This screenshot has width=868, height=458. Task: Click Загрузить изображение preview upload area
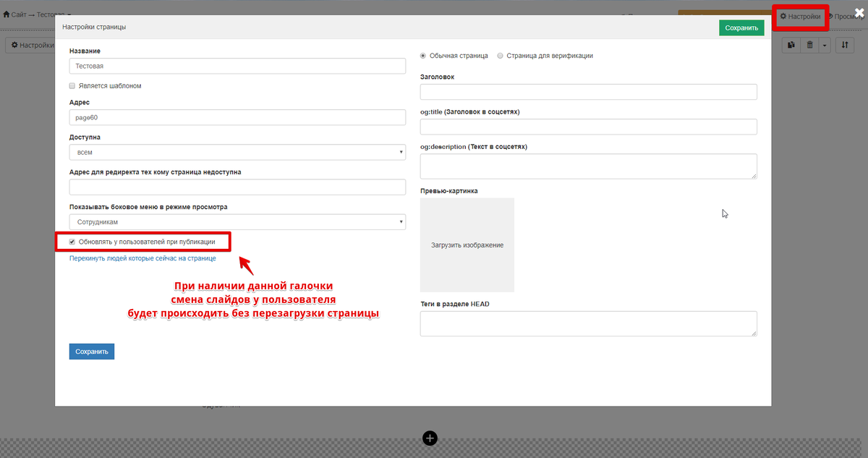click(467, 245)
